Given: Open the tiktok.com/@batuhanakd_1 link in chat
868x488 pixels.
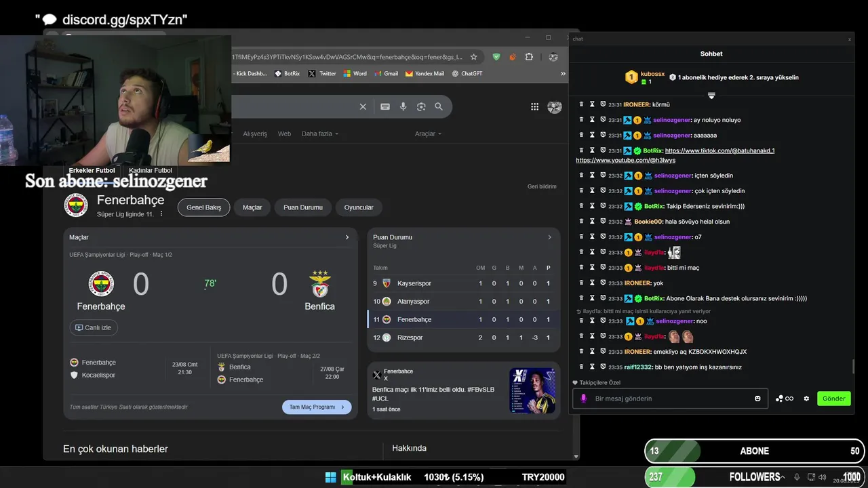Looking at the screenshot, I should tap(719, 150).
